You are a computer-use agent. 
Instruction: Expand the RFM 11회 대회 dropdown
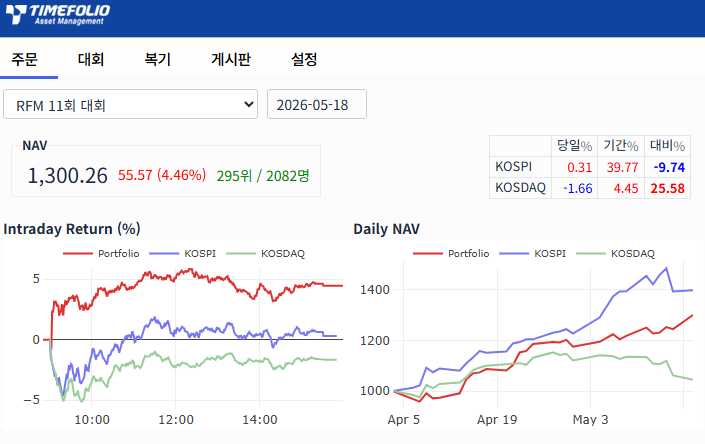point(130,104)
